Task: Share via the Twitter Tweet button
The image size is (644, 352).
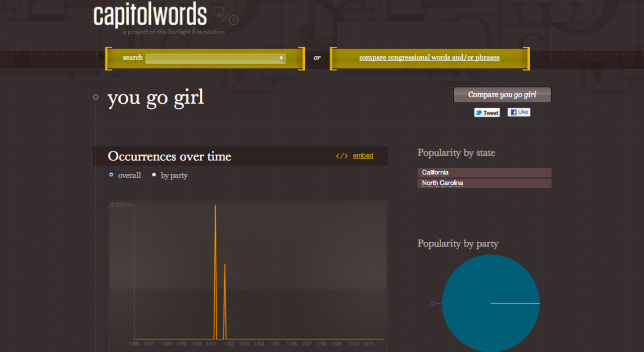Action: point(487,113)
